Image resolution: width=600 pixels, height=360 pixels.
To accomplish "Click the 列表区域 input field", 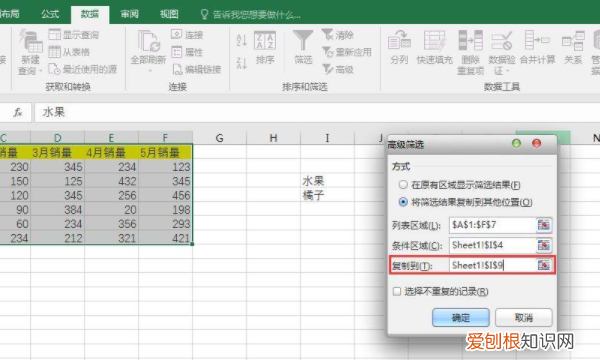I will click(492, 225).
